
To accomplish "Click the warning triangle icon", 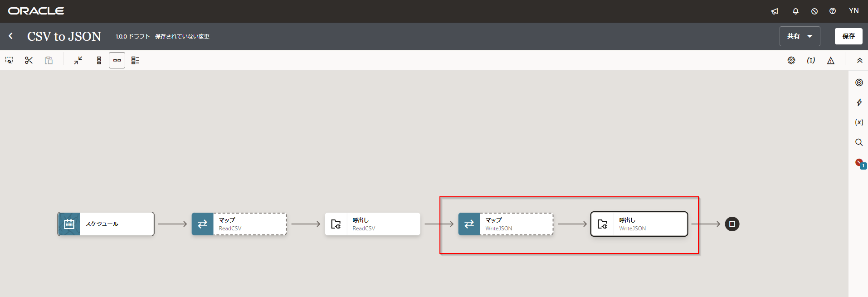I will tap(830, 60).
